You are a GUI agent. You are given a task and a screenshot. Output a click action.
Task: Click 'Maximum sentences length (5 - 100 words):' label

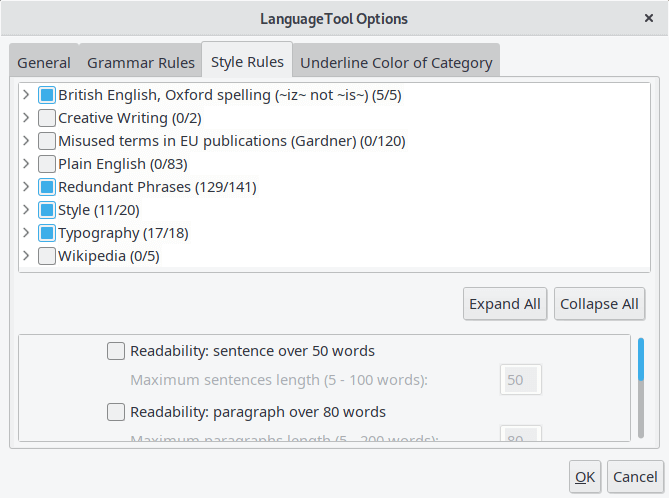coord(279,380)
